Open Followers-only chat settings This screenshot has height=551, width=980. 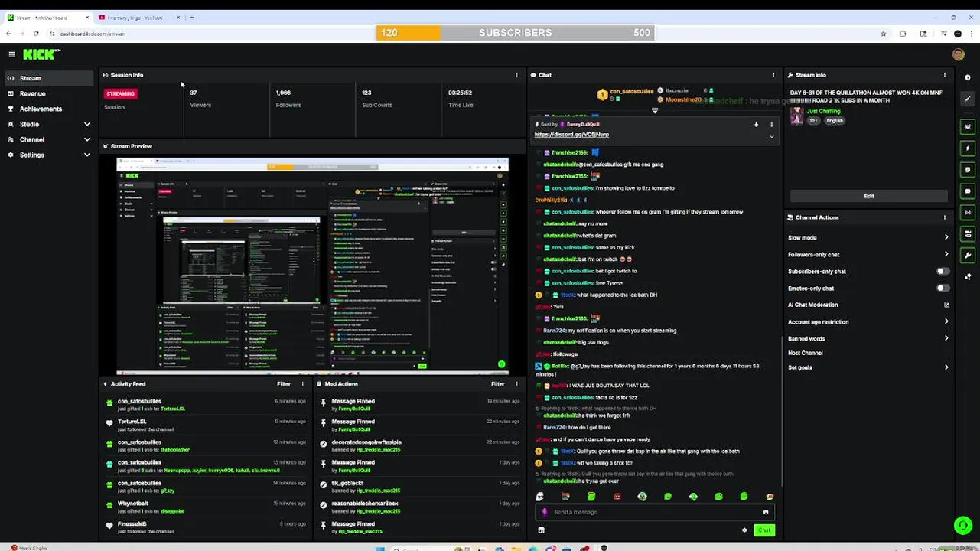coord(868,255)
